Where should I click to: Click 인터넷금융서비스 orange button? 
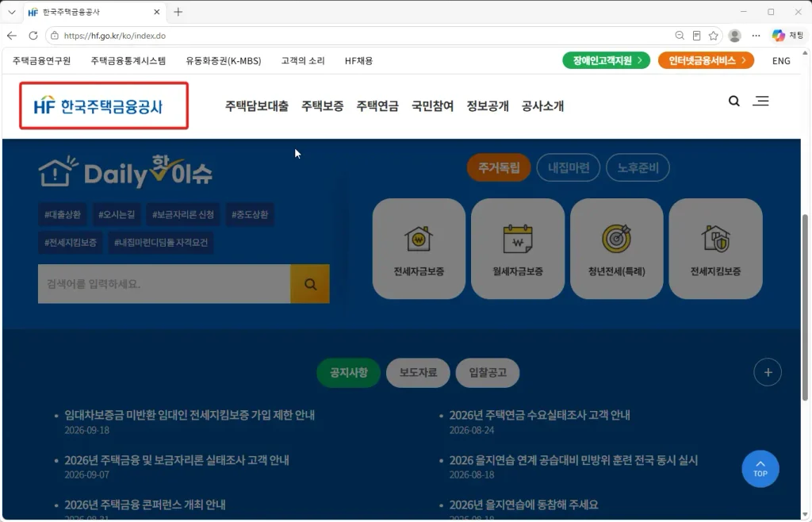(x=706, y=60)
